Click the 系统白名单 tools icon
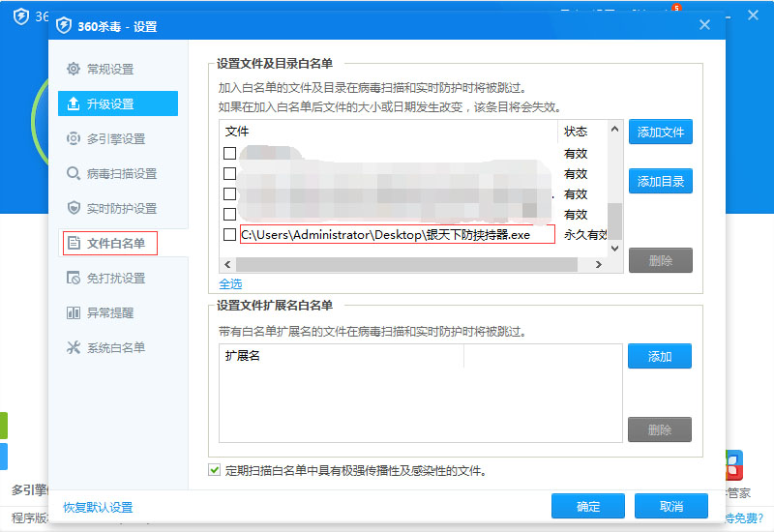The image size is (774, 532). pyautogui.click(x=74, y=347)
